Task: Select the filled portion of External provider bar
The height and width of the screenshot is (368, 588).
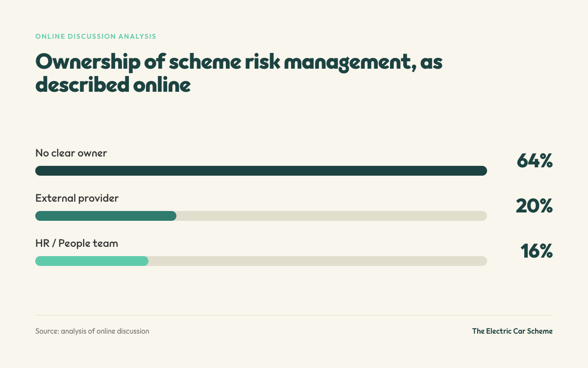Action: (x=106, y=216)
